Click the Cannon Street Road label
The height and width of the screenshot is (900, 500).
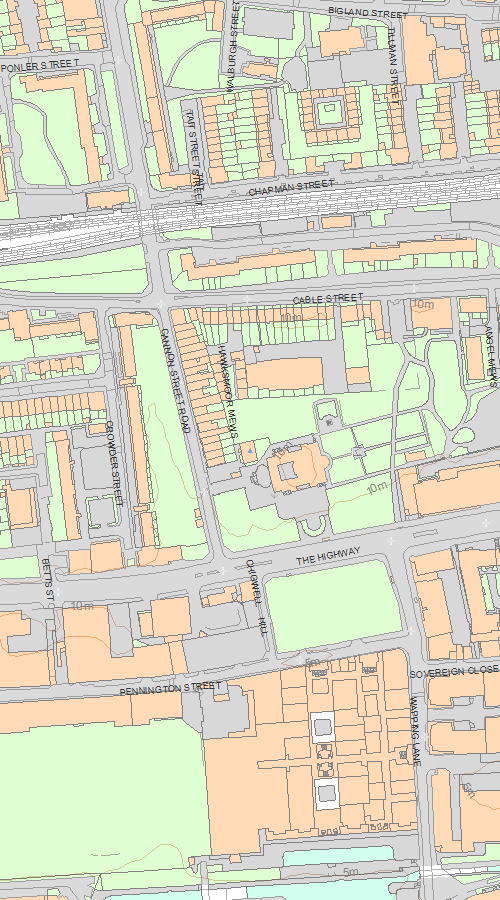[x=175, y=381]
